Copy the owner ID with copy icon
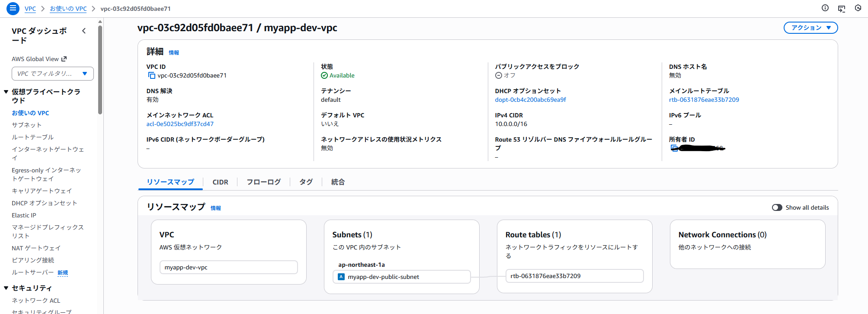The image size is (868, 314). tap(674, 148)
